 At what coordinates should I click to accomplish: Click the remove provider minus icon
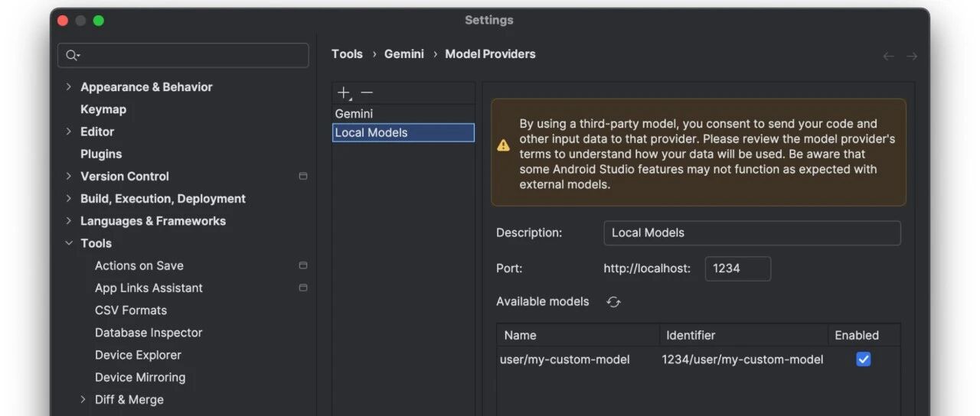pos(367,93)
